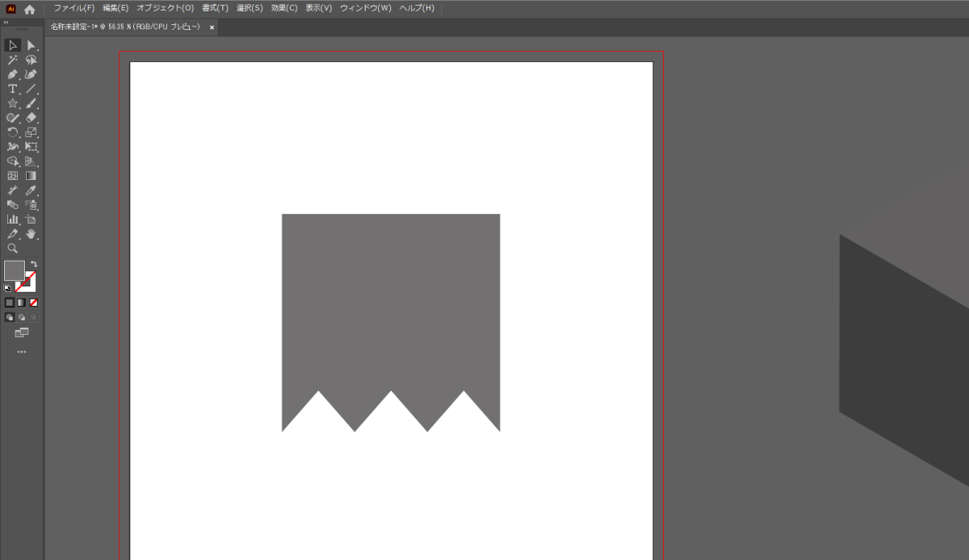Select the Star shape tool
Screen dimensions: 969x560
coord(12,103)
